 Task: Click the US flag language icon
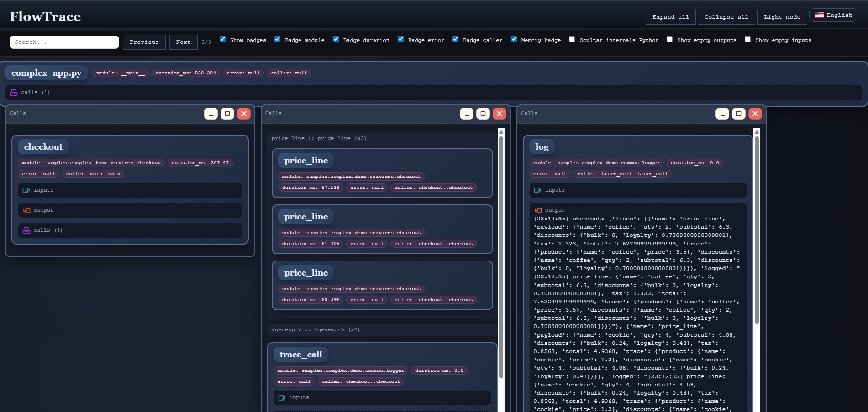point(820,15)
